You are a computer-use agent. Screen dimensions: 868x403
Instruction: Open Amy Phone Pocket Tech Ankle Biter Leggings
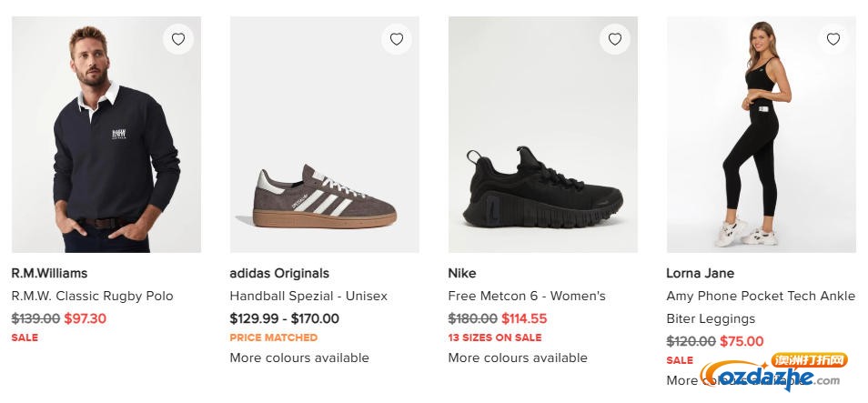pyautogui.click(x=761, y=307)
